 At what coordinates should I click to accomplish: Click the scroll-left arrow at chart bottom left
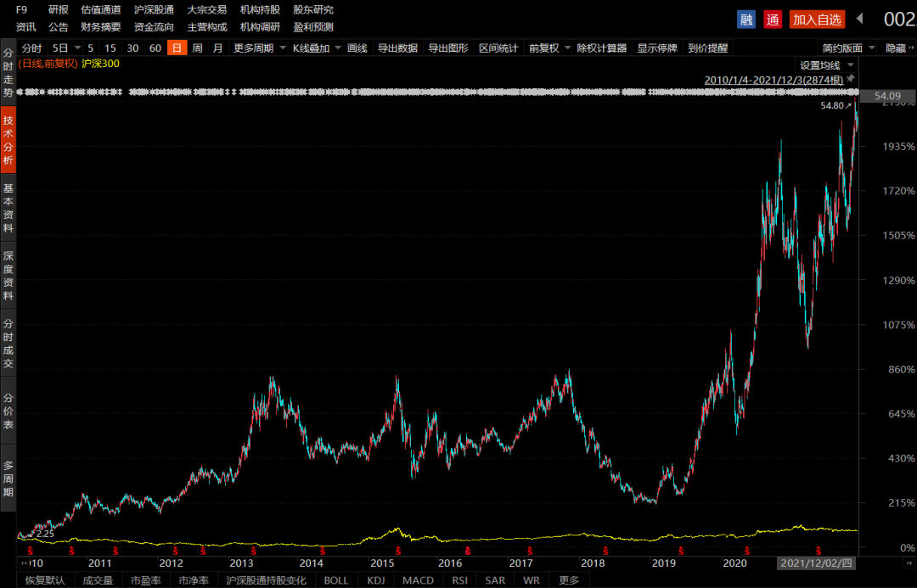24,563
